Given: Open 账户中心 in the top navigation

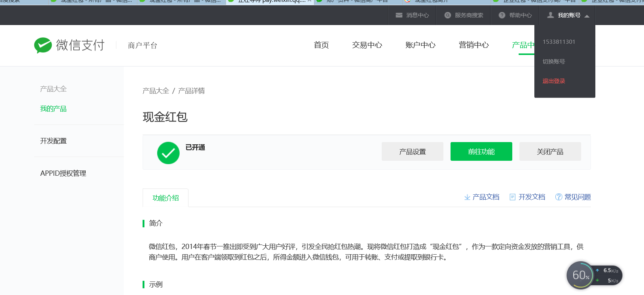Looking at the screenshot, I should point(420,45).
